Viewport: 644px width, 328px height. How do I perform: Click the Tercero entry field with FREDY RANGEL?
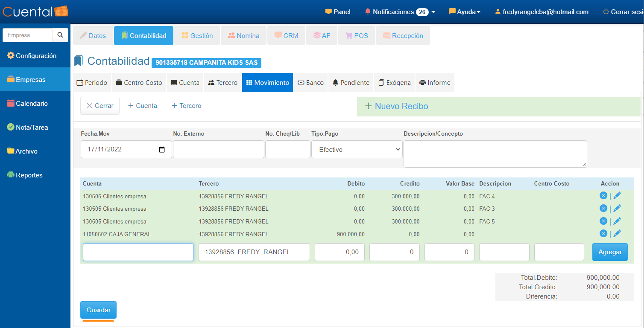point(254,252)
